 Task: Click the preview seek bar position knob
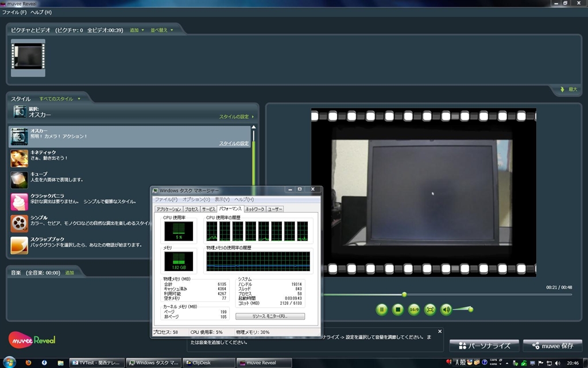coord(404,295)
